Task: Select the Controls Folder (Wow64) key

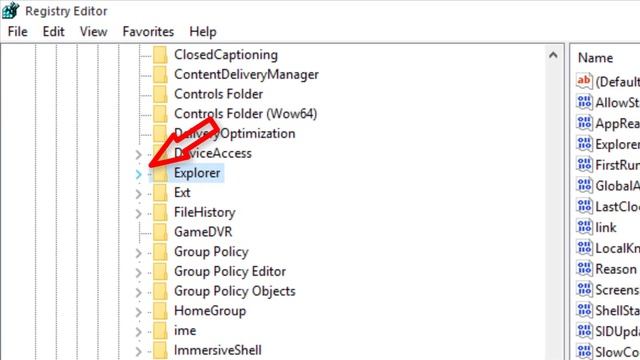Action: click(245, 113)
